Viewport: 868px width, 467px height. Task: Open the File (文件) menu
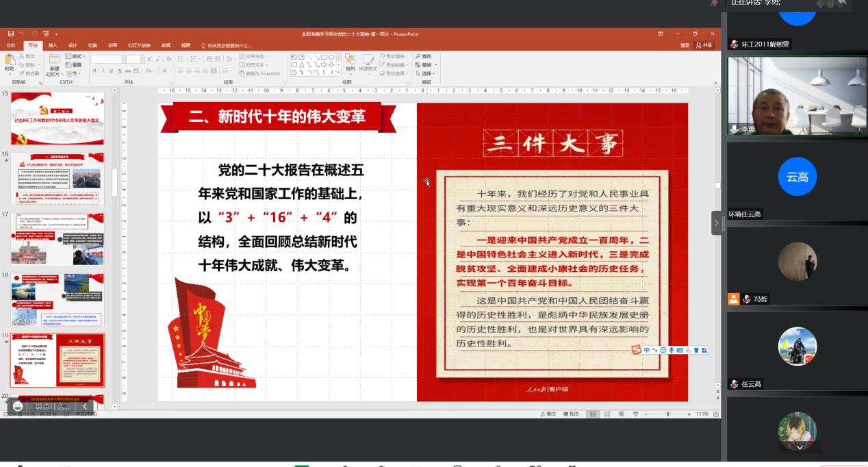[x=11, y=45]
